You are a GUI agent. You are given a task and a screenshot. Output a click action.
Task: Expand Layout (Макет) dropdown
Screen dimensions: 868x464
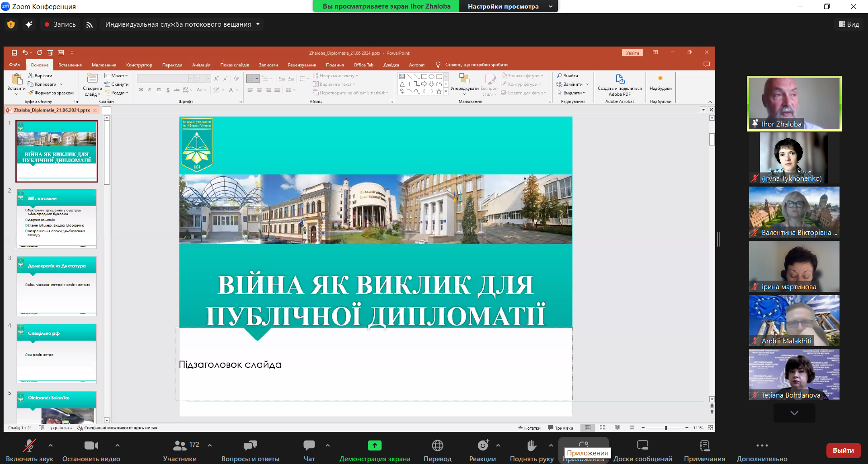(117, 76)
